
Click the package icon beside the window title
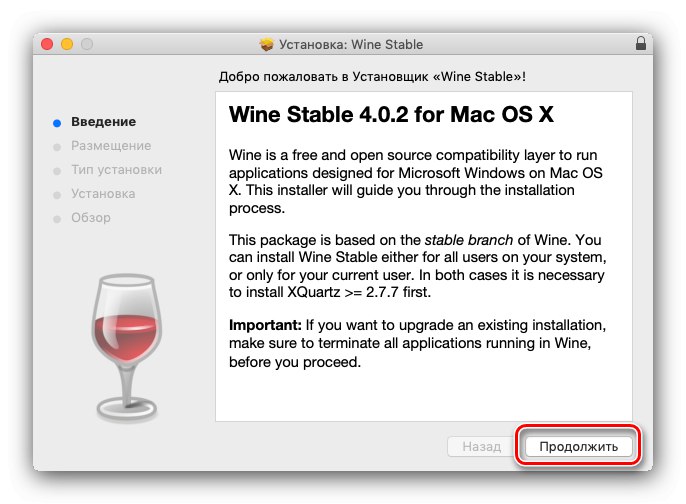click(x=266, y=44)
